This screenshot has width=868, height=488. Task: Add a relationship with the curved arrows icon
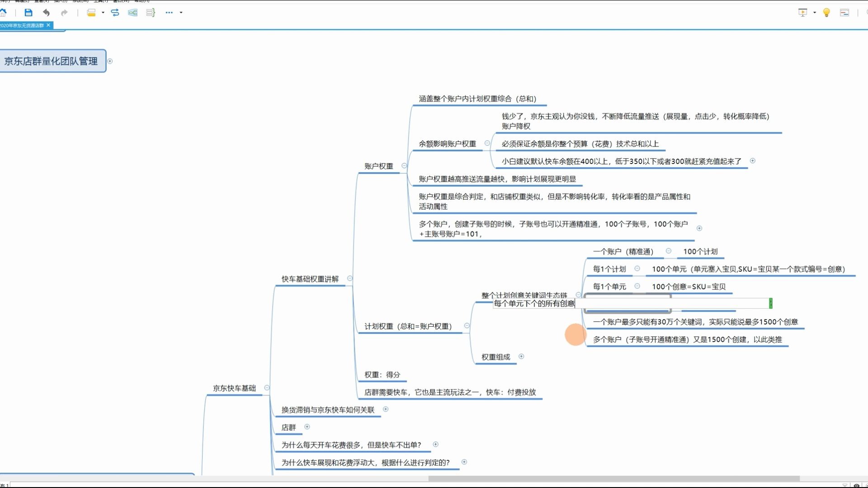click(x=115, y=13)
